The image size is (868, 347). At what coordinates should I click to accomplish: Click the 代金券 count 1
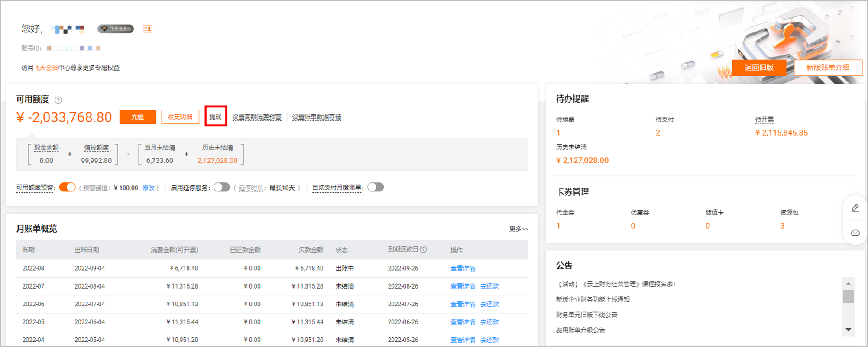point(558,226)
